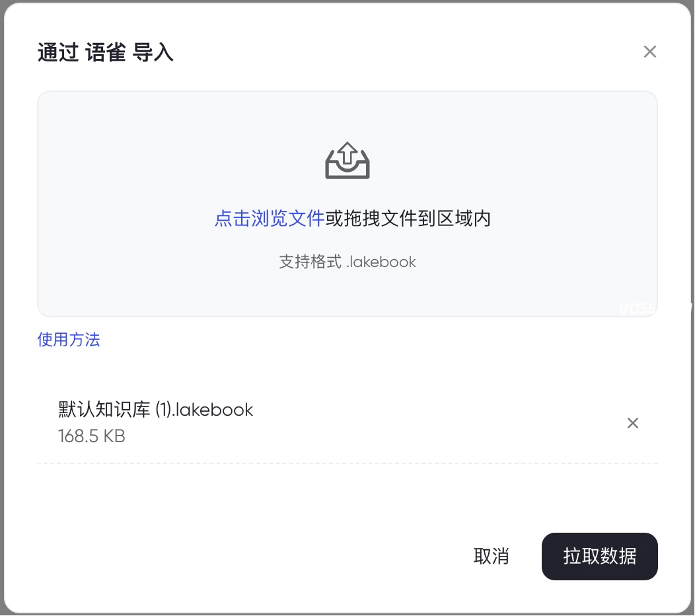Image resolution: width=695 pixels, height=616 pixels.
Task: Click the 或拖拽文件到区域内 text
Action: click(x=408, y=218)
